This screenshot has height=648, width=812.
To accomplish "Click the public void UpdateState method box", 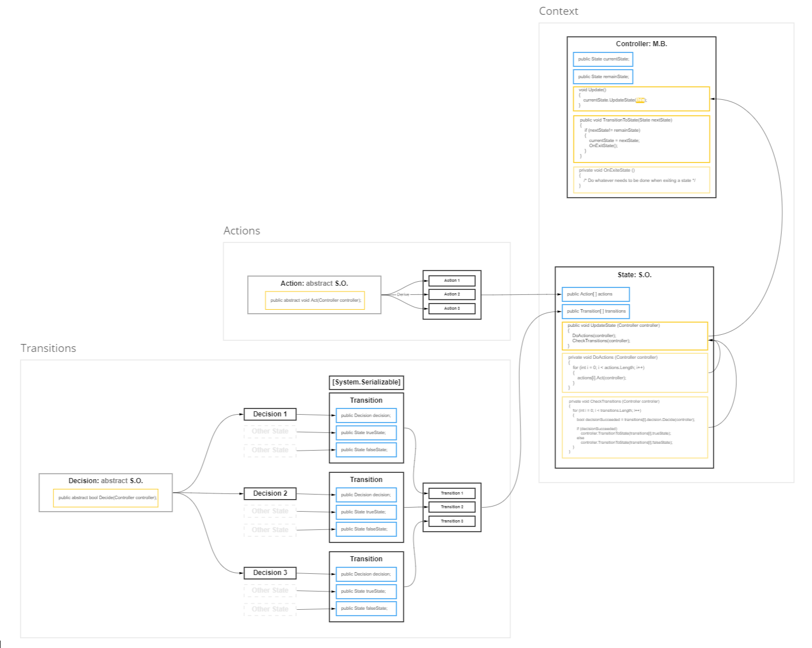I will 635,336.
